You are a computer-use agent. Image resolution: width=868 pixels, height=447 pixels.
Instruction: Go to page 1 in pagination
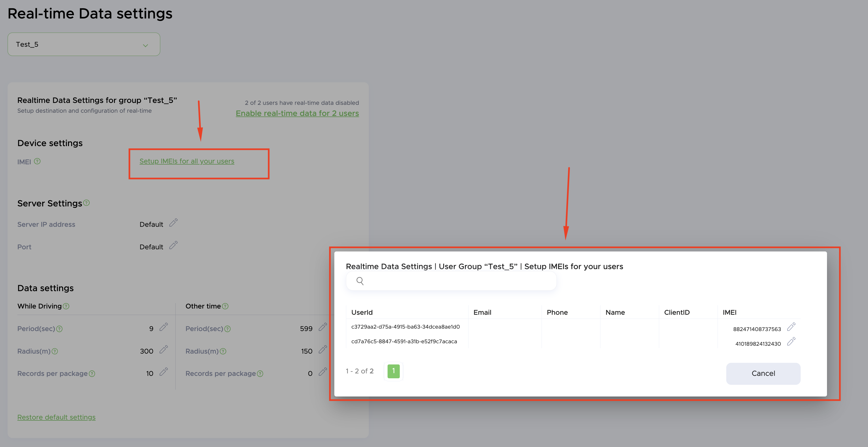[x=393, y=371]
